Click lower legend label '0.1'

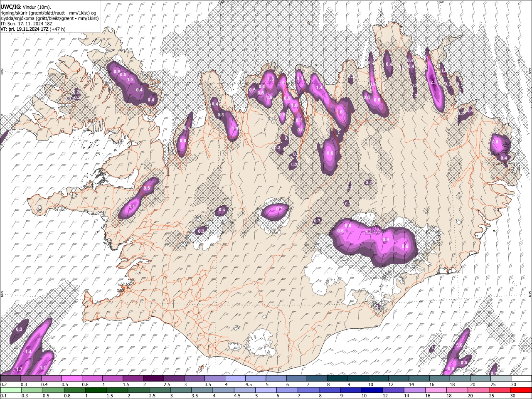[4, 396]
